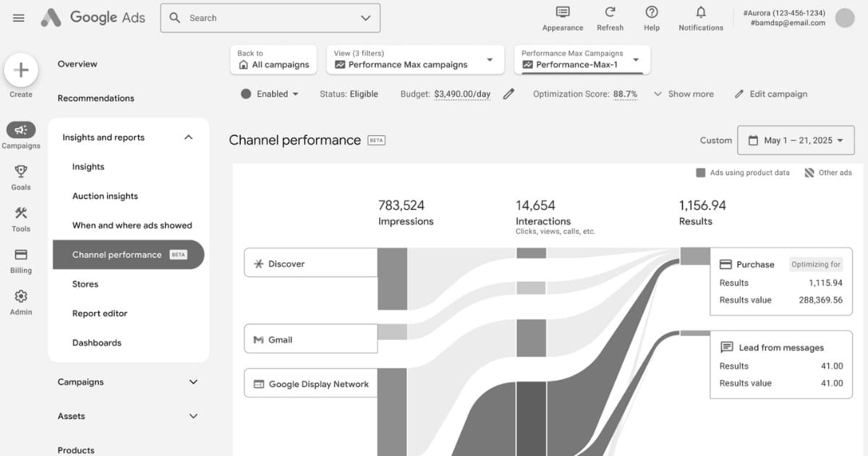Select the Google Display Network box
Viewport: 868px width, 456px height.
pos(311,384)
